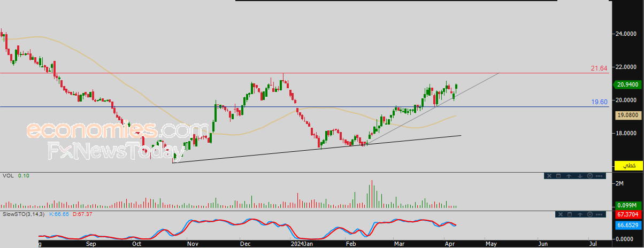Click the 67.3704 stochastic D tag
Image resolution: width=644 pixels, height=248 pixels.
pyautogui.click(x=628, y=214)
